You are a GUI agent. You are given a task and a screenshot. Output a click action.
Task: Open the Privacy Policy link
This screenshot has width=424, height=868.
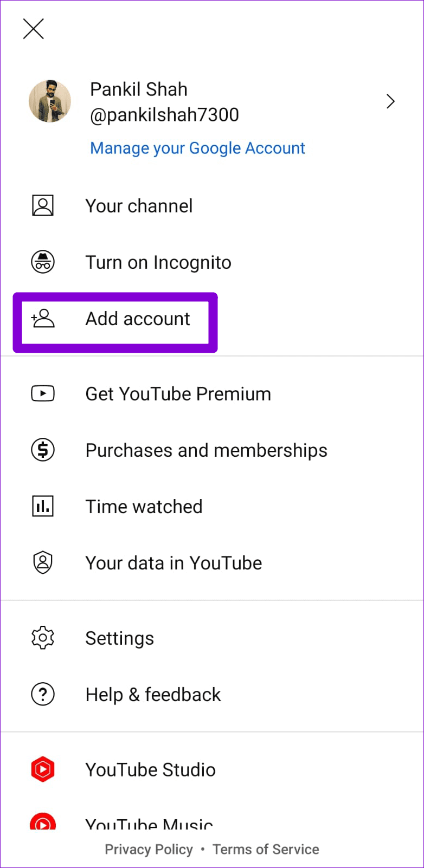click(149, 849)
